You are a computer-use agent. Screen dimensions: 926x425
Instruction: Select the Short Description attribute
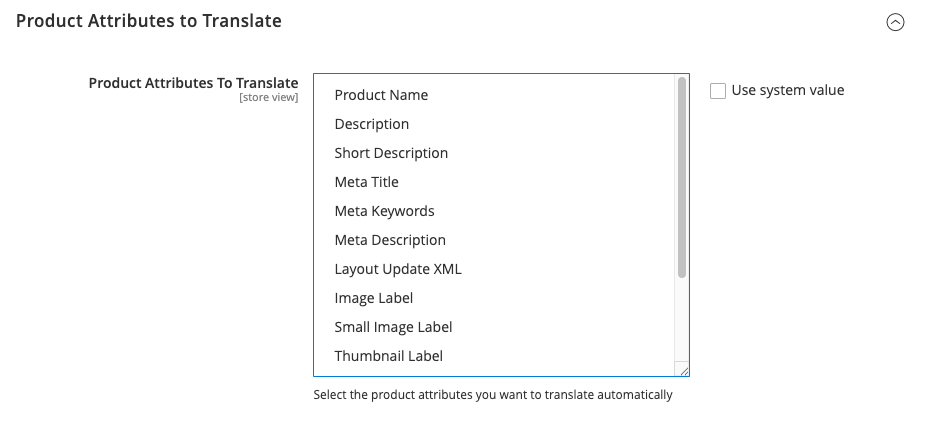click(391, 153)
